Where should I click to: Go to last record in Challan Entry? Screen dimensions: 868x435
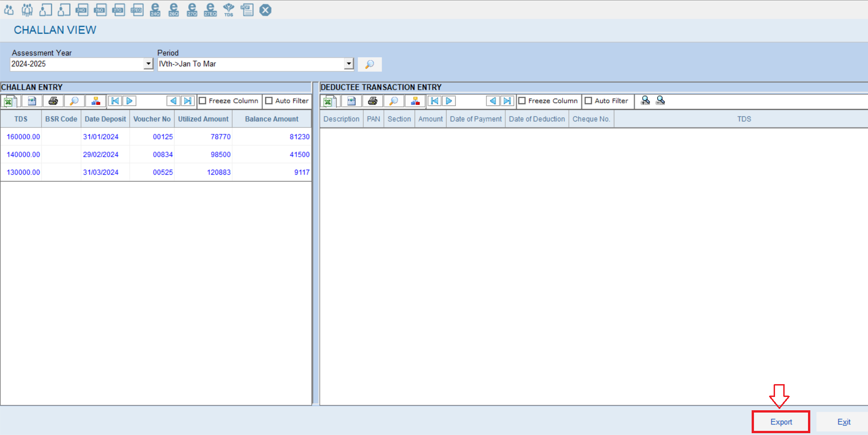pyautogui.click(x=187, y=101)
